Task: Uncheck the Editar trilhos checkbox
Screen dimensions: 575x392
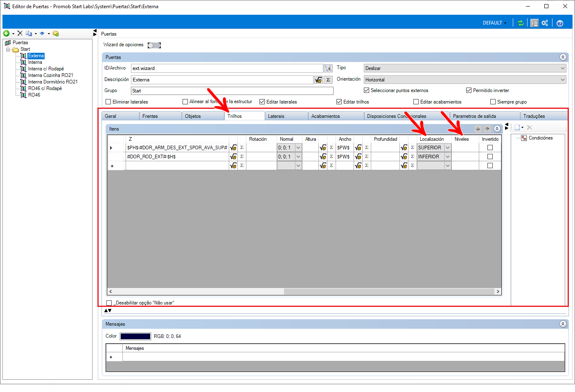Action: pyautogui.click(x=339, y=102)
